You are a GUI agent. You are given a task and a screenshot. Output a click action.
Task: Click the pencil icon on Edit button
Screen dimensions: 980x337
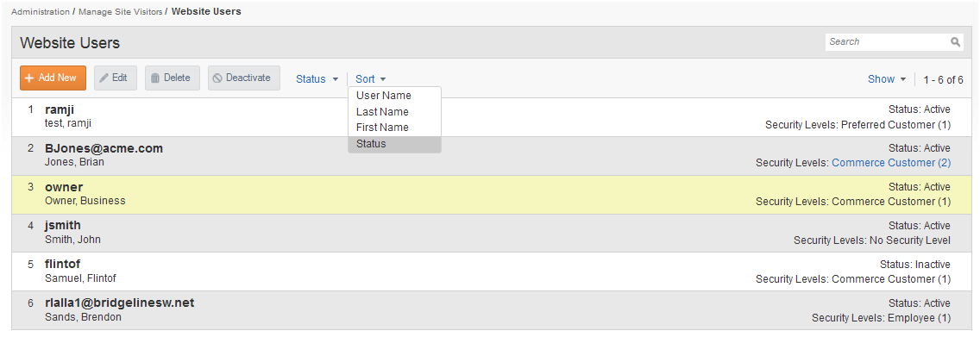pyautogui.click(x=104, y=78)
